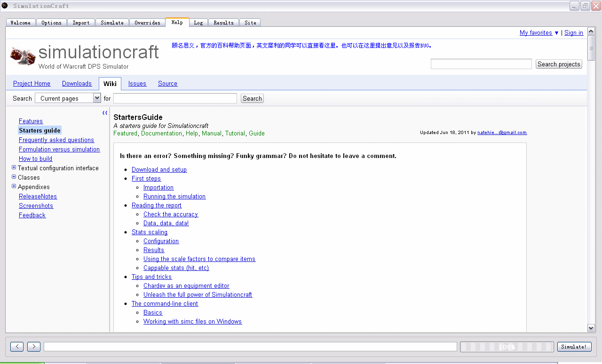Viewport: 602px width, 364px height.
Task: Go forward with the right arrow button
Action: [x=34, y=347]
